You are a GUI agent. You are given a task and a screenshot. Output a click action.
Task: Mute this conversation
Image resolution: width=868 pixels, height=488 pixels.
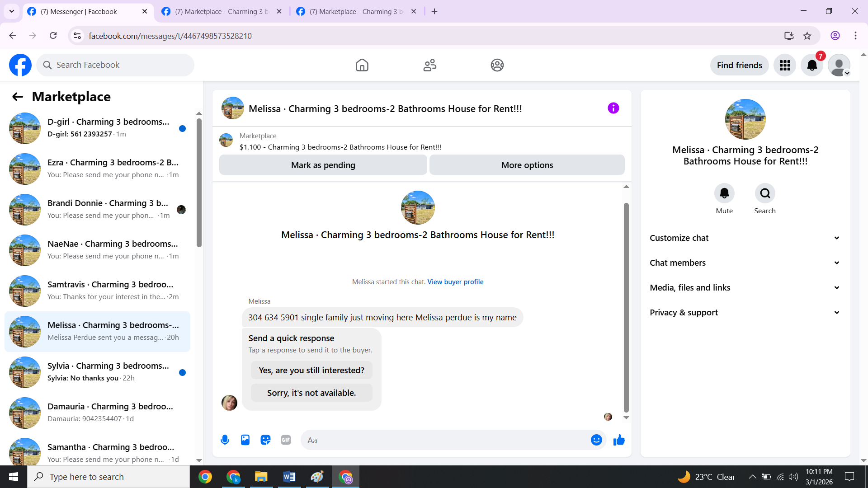coord(724,193)
